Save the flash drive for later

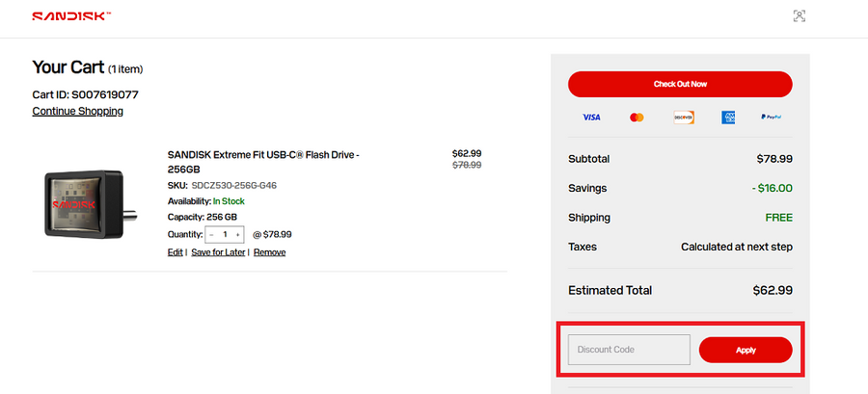coord(218,252)
